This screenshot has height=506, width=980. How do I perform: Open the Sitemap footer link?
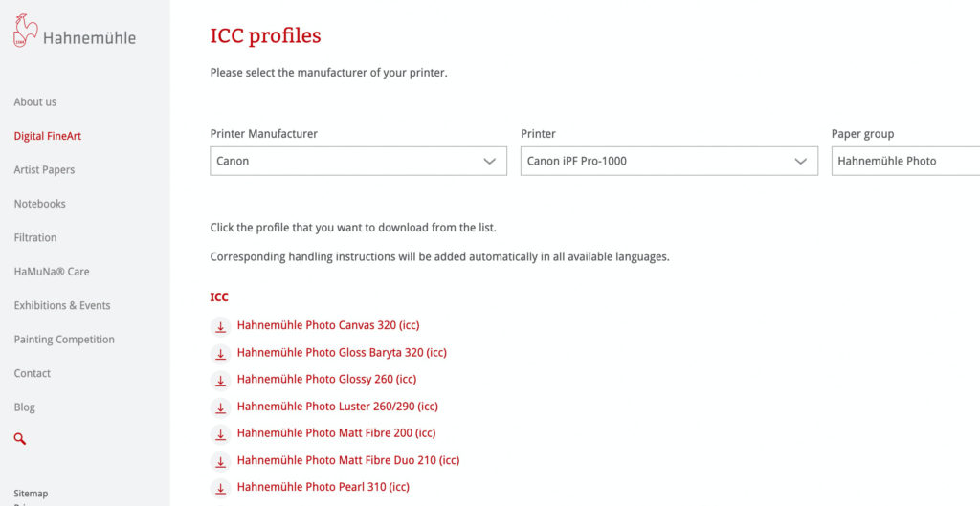coord(31,494)
